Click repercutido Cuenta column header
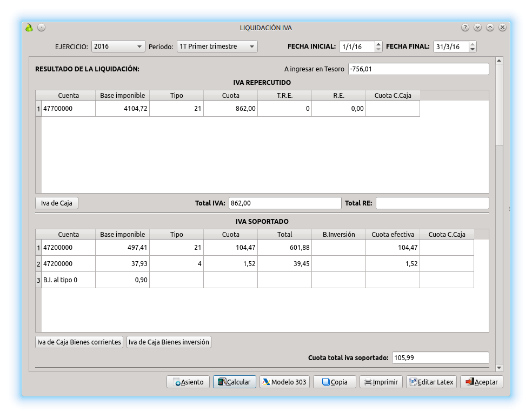Image resolution: width=532 pixels, height=418 pixels. click(x=68, y=95)
